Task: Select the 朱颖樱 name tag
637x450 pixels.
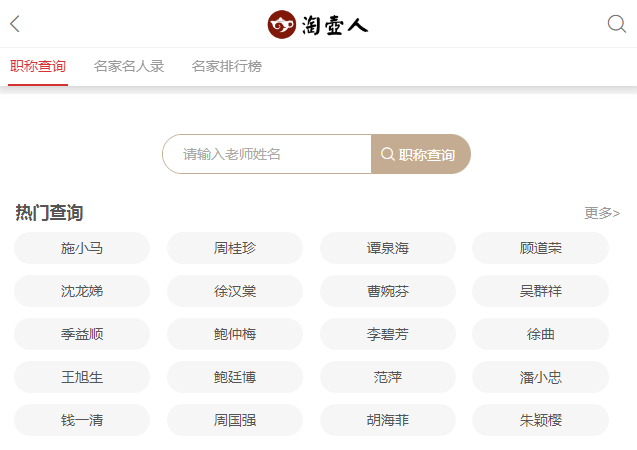Action: (540, 420)
